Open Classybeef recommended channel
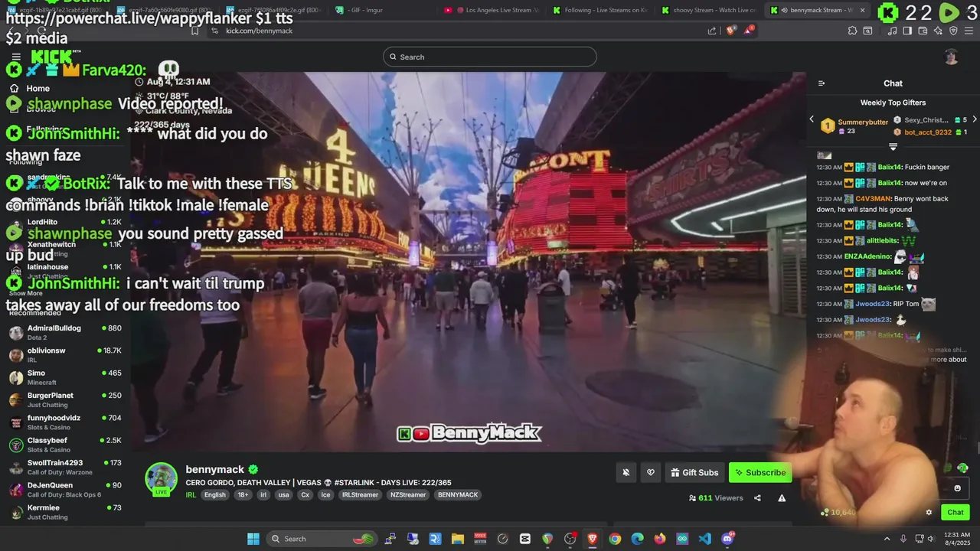The height and width of the screenshot is (551, 980). point(65,445)
